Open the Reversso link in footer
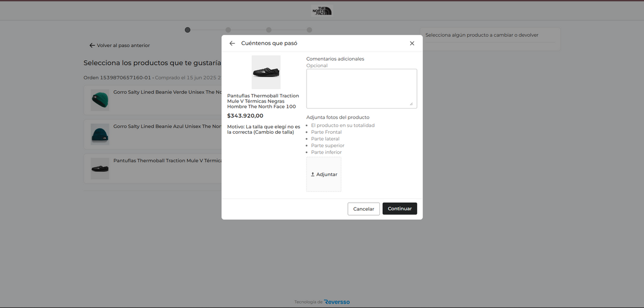 (x=337, y=302)
